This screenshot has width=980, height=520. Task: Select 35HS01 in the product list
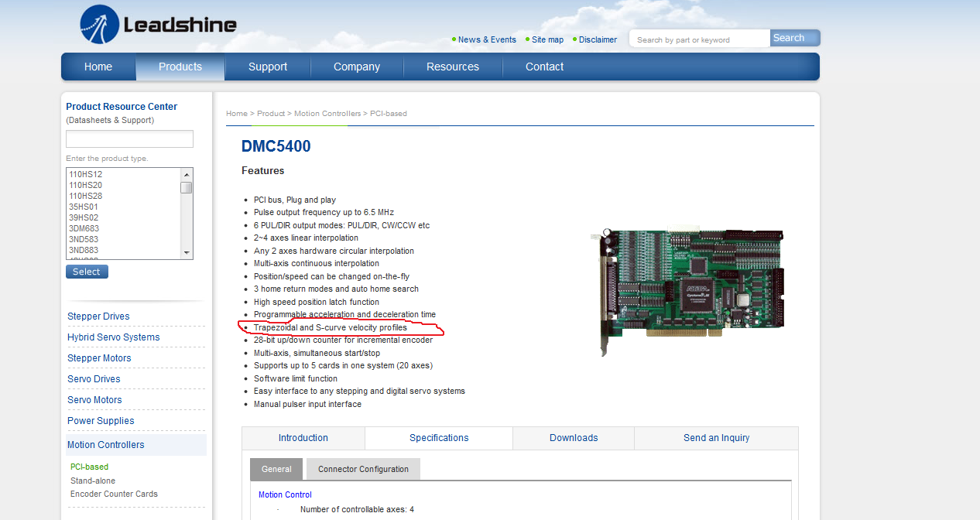[84, 207]
